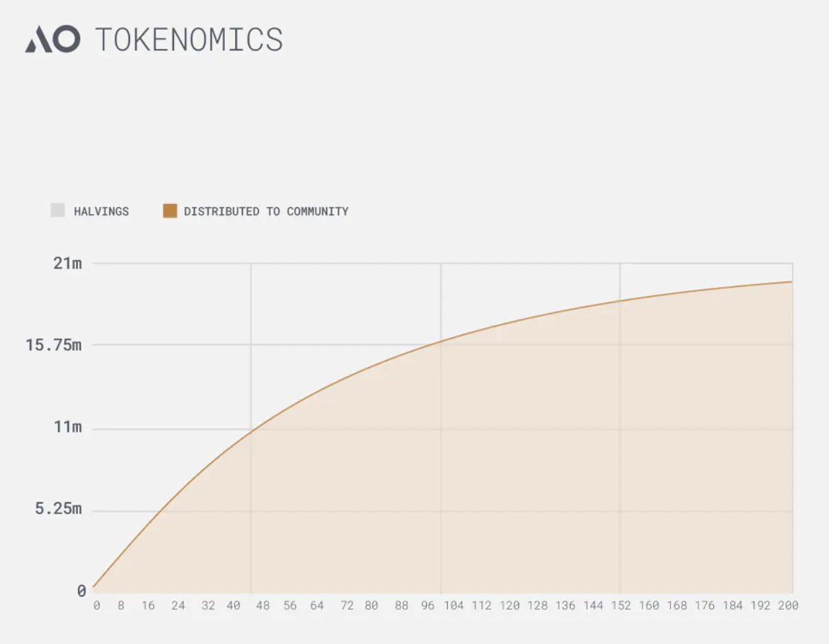The image size is (829, 644).
Task: Select the 21m y-axis label
Action: point(68,264)
